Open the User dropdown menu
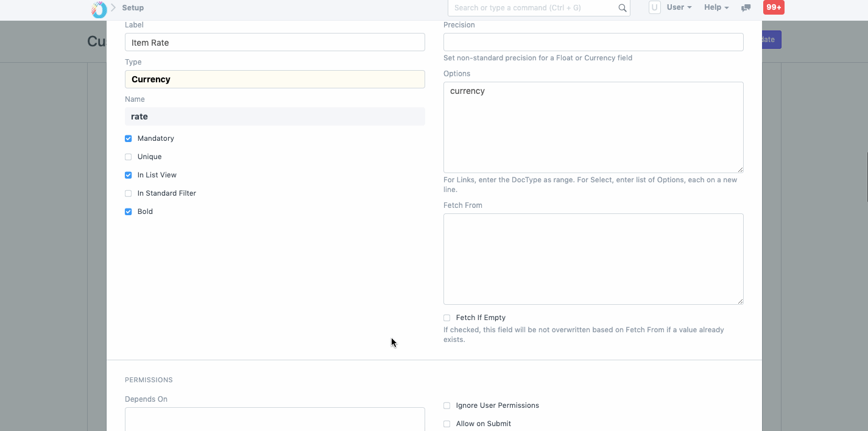The height and width of the screenshot is (431, 868). (x=679, y=7)
